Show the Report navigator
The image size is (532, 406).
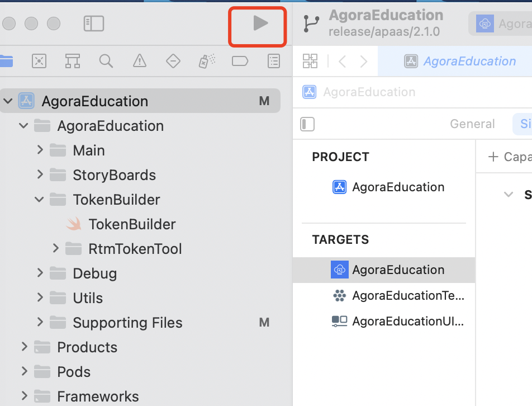coord(273,62)
